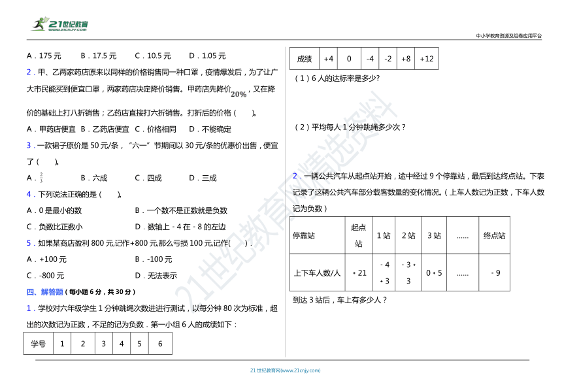Select option C. 价格相同
The image size is (562, 392).
click(x=156, y=129)
